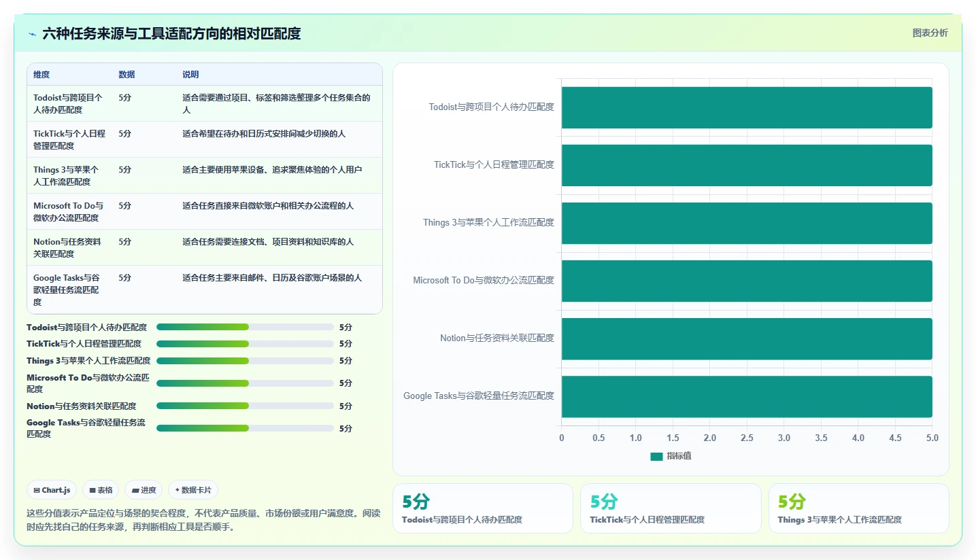Click the Microsoft To Do row name in the table

(x=69, y=211)
